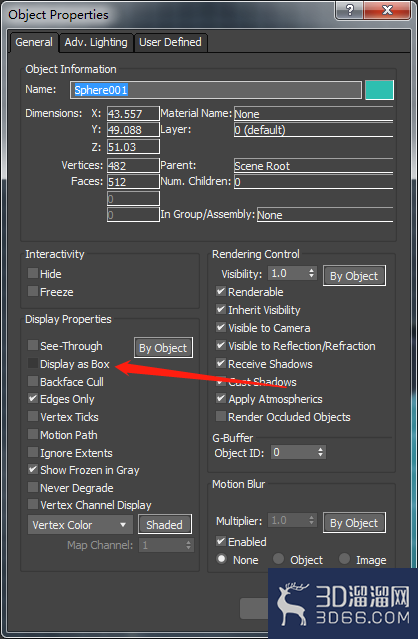Uncheck Show Frozen in Gray
The height and width of the screenshot is (639, 418).
(33, 469)
